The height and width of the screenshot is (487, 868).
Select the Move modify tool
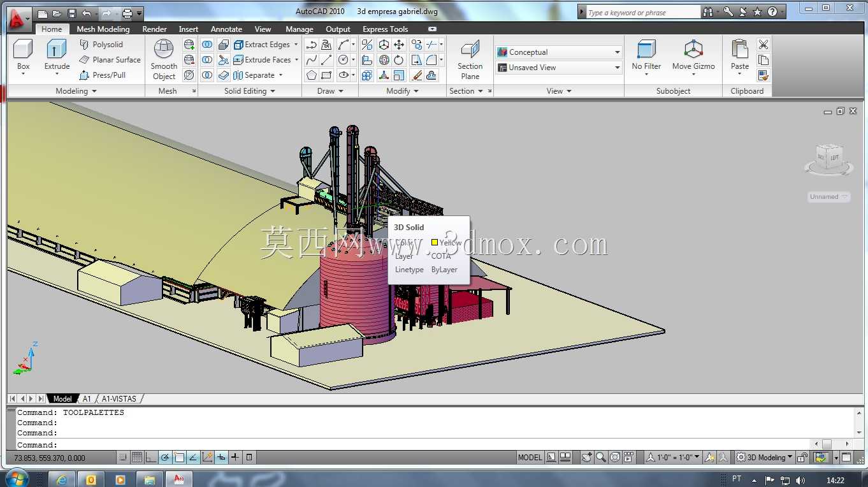coord(399,45)
